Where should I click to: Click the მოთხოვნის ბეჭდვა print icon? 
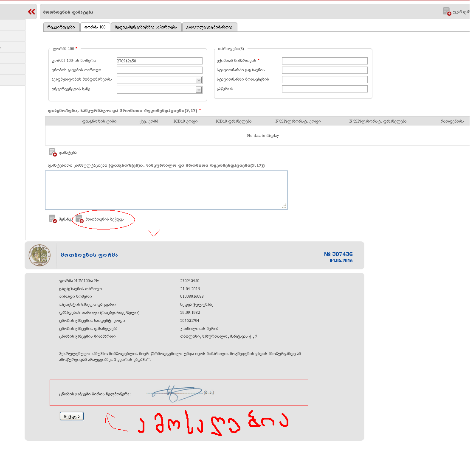click(79, 219)
